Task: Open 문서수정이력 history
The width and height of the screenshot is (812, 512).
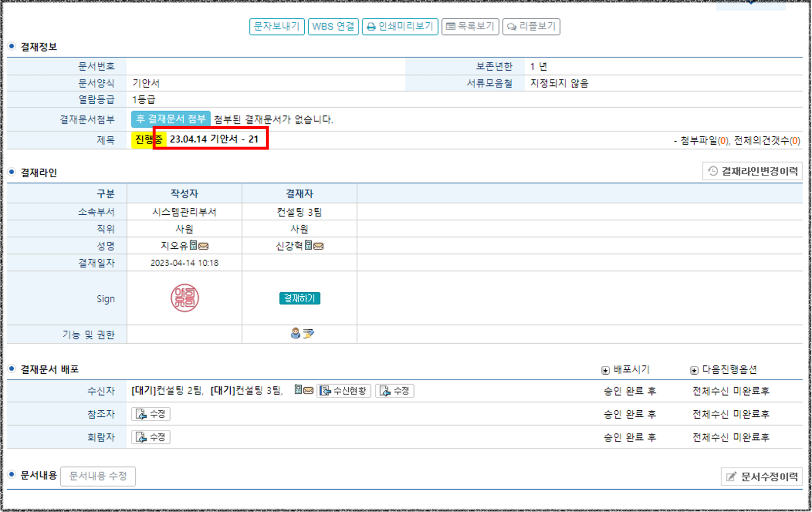Action: 762,476
